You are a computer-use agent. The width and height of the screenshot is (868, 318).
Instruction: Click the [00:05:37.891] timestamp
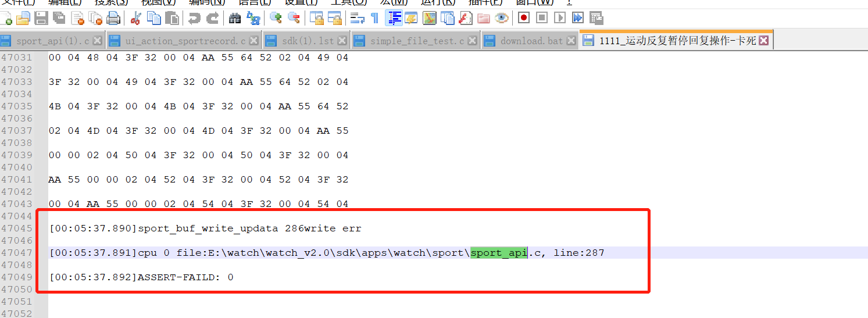(x=93, y=253)
